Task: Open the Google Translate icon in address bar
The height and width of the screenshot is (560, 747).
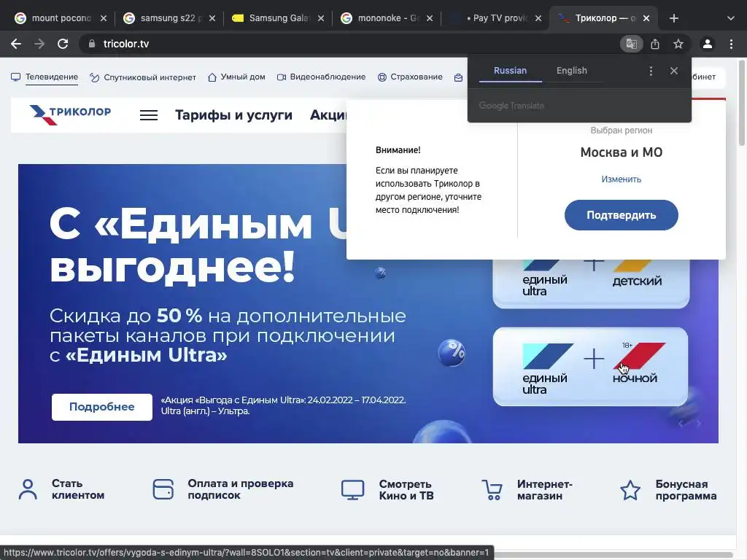Action: pos(631,44)
